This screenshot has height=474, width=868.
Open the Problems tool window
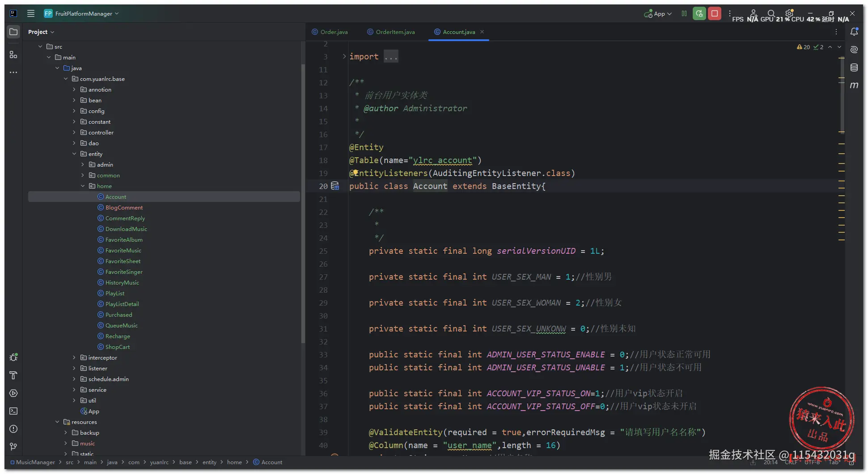13,429
